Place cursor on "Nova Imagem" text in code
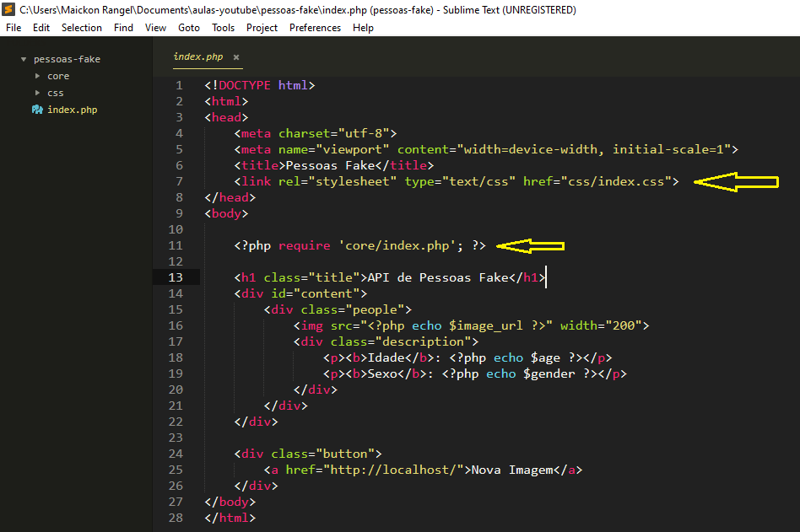 (x=511, y=470)
